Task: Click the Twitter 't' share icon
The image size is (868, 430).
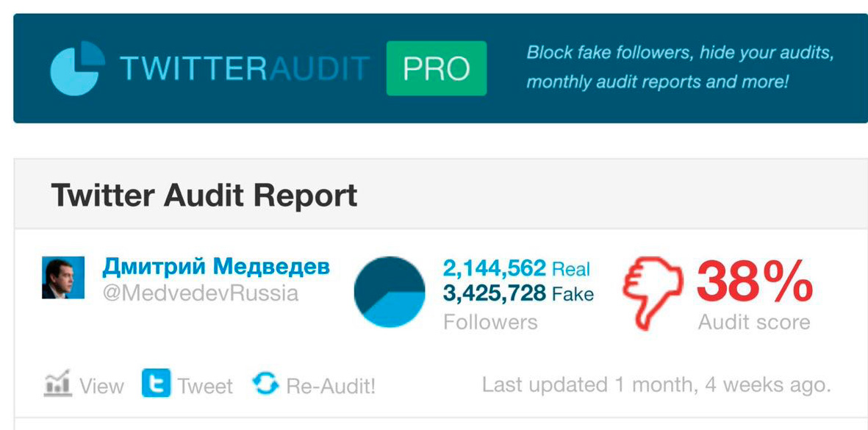Action: click(x=156, y=384)
